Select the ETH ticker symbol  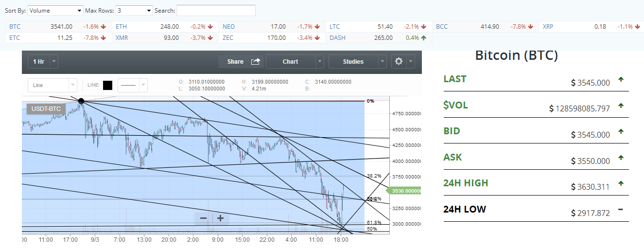coord(121,27)
